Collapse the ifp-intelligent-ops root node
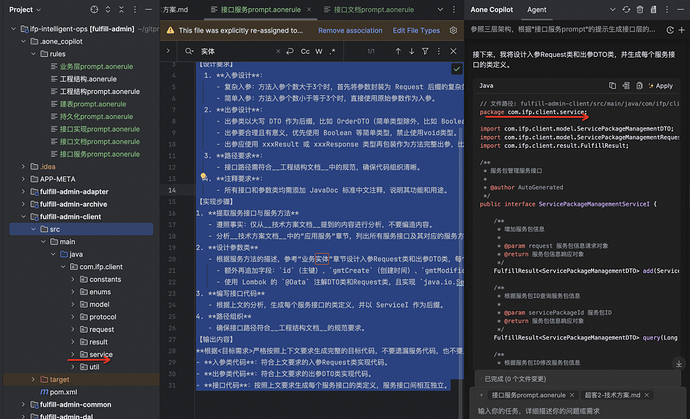The width and height of the screenshot is (690, 419). coord(13,29)
